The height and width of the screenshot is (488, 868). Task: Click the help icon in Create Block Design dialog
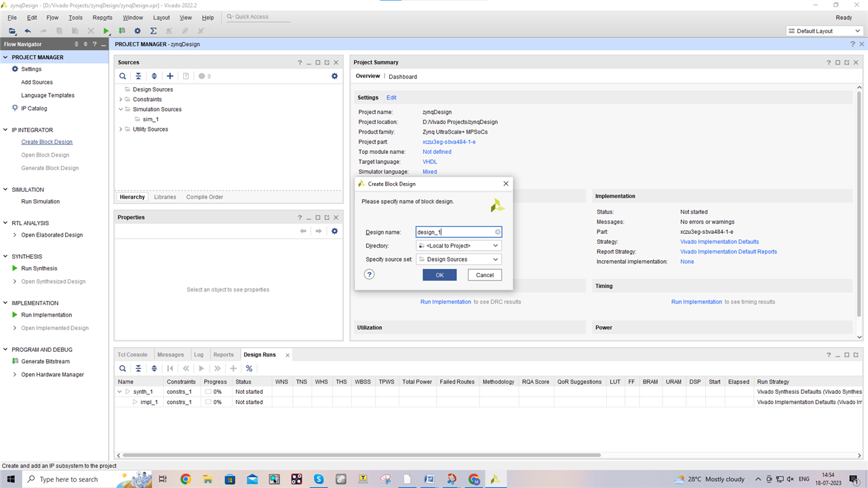point(370,274)
